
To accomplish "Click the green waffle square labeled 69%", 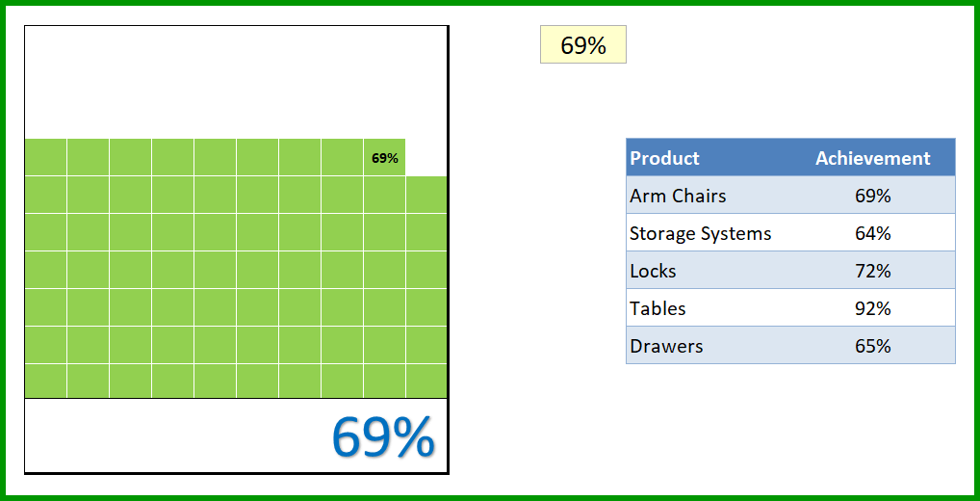I will point(384,158).
